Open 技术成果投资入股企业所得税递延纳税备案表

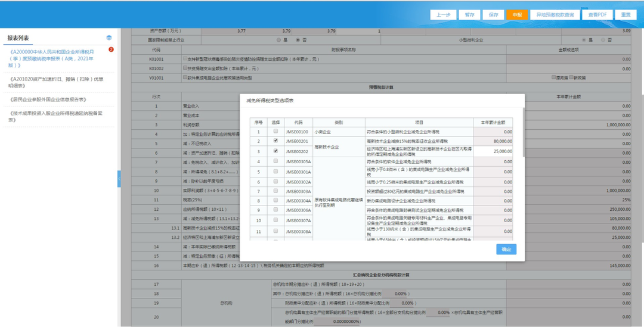55,117
